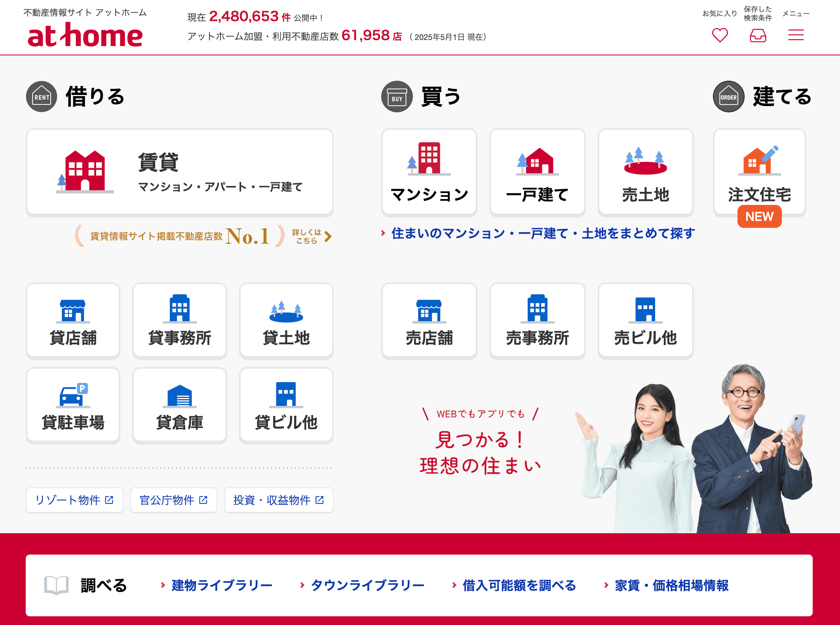
Task: Select the 貸店舗 rental shop icon
Action: pyautogui.click(x=73, y=320)
